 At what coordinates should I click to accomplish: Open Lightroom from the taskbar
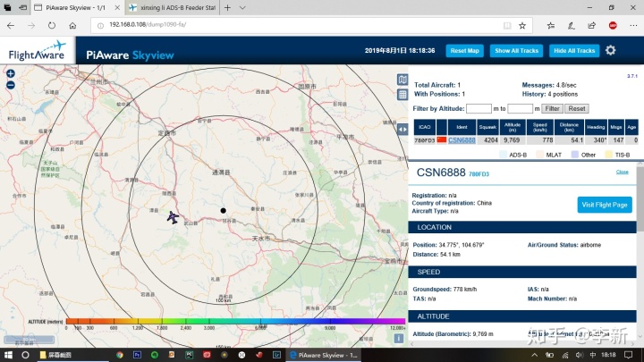[x=276, y=355]
